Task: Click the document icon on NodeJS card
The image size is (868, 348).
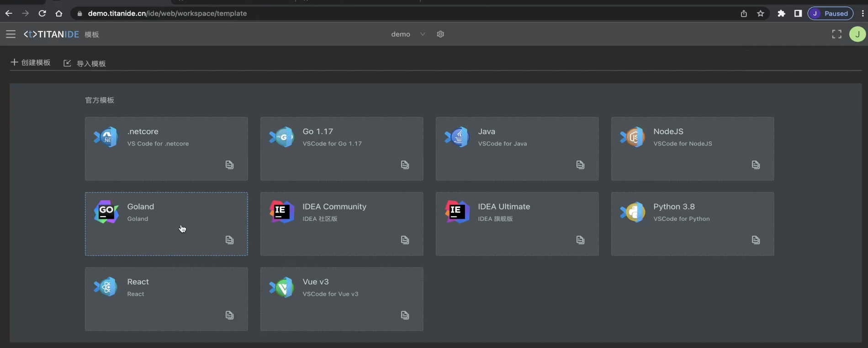Action: pos(756,165)
